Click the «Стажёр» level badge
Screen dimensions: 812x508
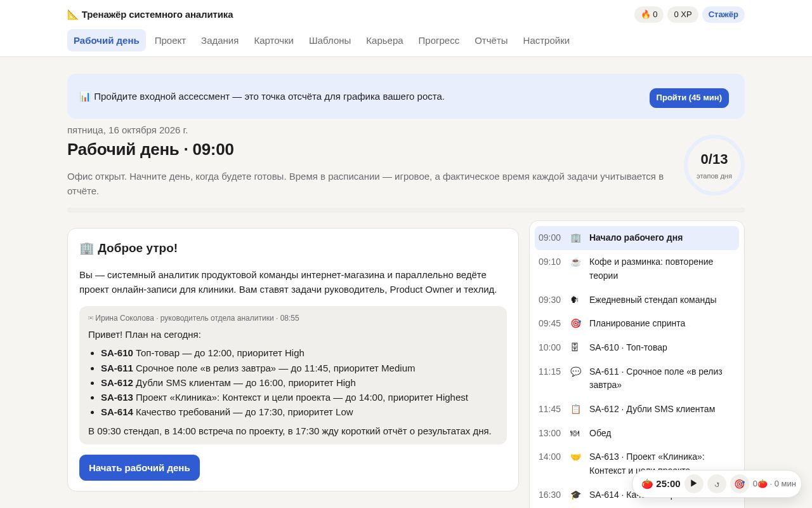click(x=723, y=15)
